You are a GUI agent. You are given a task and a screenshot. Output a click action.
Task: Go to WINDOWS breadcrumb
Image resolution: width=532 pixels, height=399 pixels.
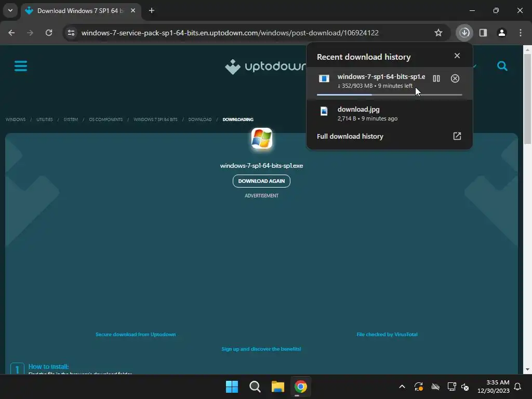pyautogui.click(x=16, y=119)
